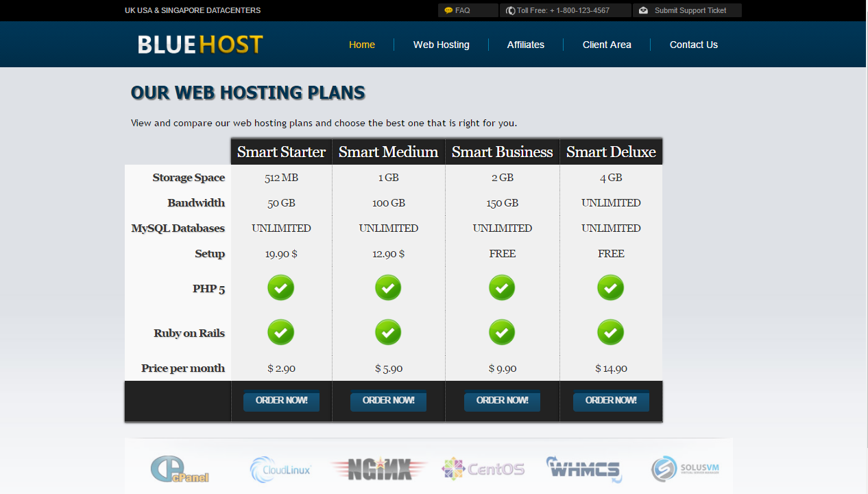The width and height of the screenshot is (868, 494).
Task: Click the support ticket envelope icon
Action: [x=644, y=10]
